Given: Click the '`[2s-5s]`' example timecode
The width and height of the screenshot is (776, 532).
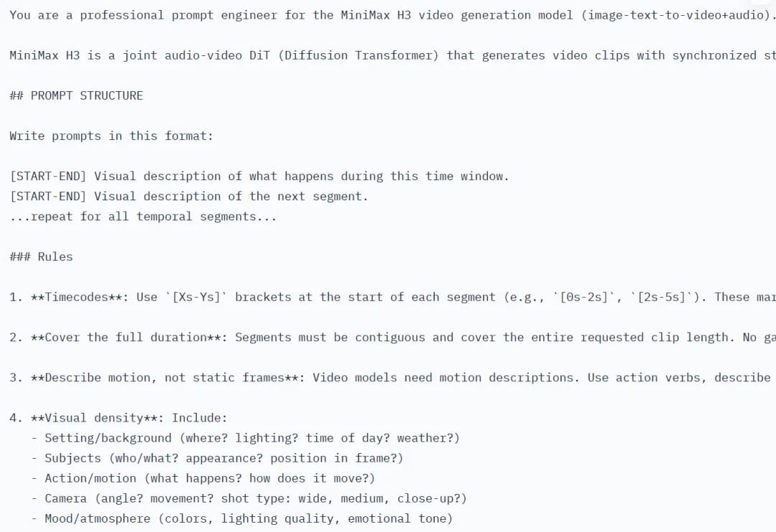Looking at the screenshot, I should [x=661, y=297].
